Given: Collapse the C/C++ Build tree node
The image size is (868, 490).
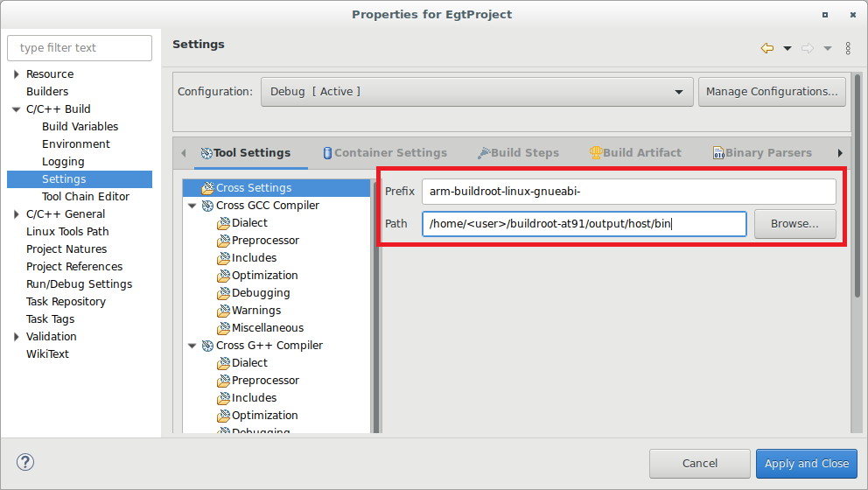Looking at the screenshot, I should 16,109.
